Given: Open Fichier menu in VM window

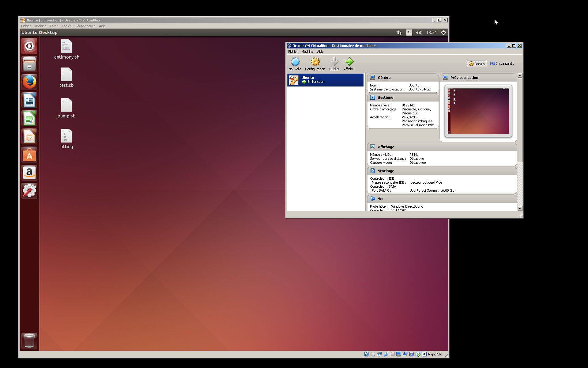Looking at the screenshot, I should [x=26, y=26].
